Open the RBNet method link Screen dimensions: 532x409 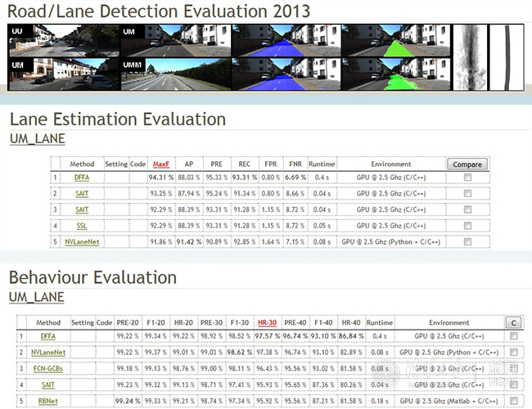click(x=48, y=401)
